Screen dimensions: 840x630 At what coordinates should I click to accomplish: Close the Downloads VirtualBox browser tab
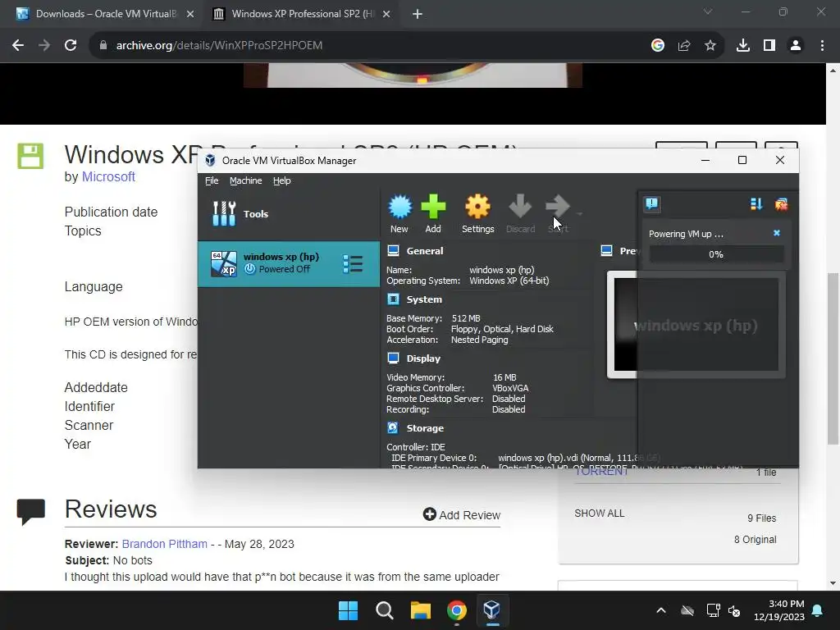point(190,14)
